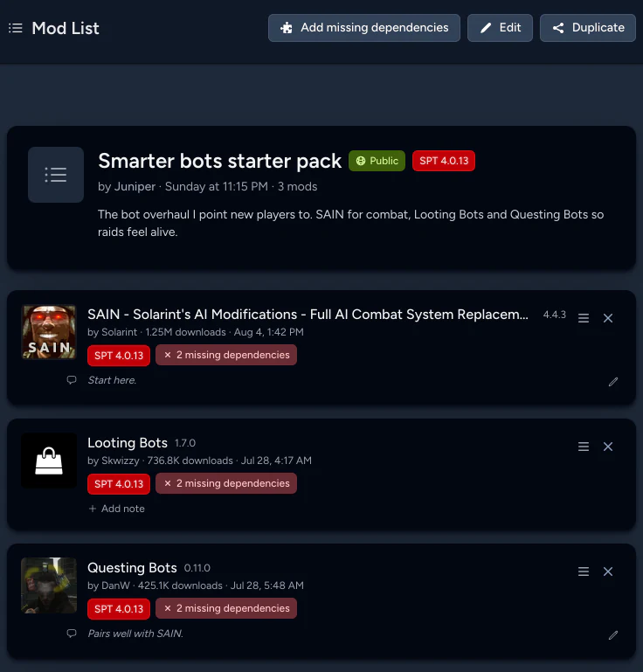The width and height of the screenshot is (643, 672).
Task: Add note to Looting Bots
Action: point(116,509)
